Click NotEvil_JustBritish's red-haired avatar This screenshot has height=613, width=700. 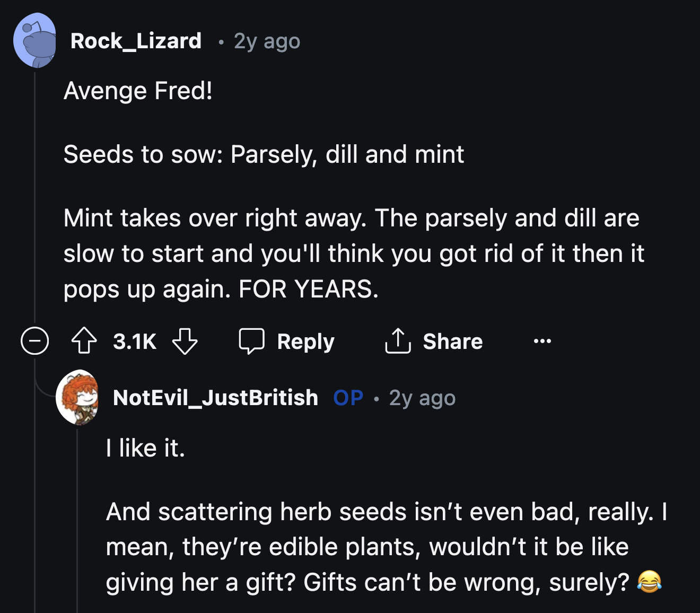pos(78,397)
